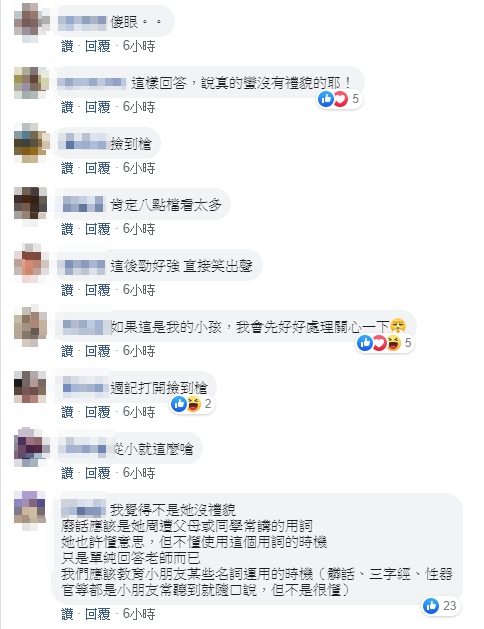This screenshot has width=484, height=629.
Task: Like the 這後勁好強 comment
Action: (x=67, y=290)
